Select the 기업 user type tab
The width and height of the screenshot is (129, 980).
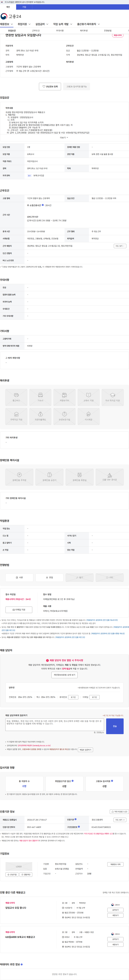pos(24,7)
